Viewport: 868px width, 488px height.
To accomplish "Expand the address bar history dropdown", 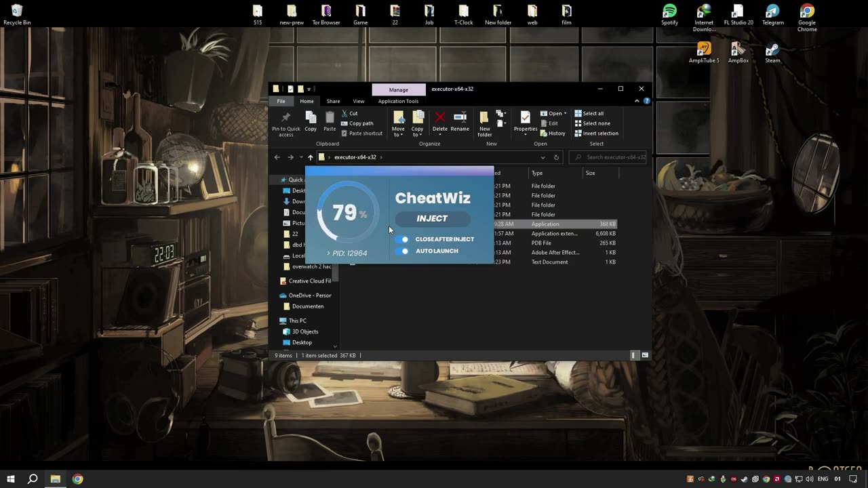I will [x=542, y=157].
